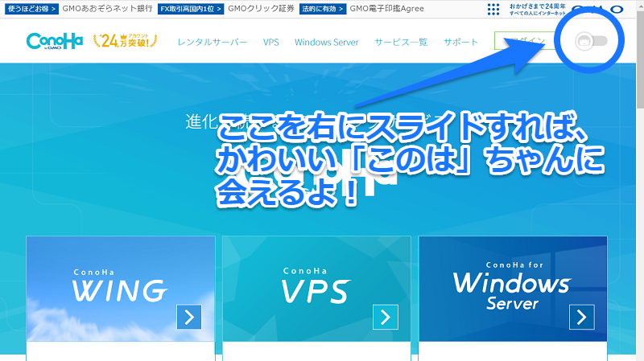Screen dimensions: 644x361
Task: Open the レンタルサーバー menu
Action: [213, 42]
